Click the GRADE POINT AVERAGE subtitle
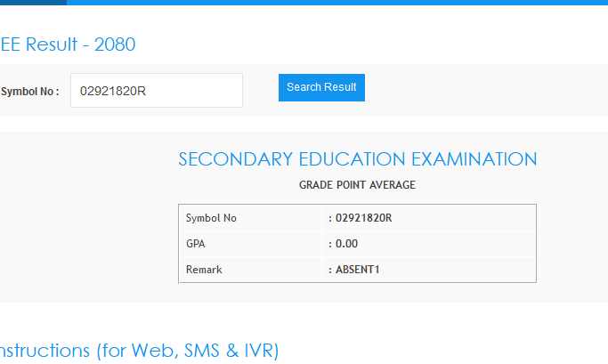The width and height of the screenshot is (608, 364). (x=357, y=185)
